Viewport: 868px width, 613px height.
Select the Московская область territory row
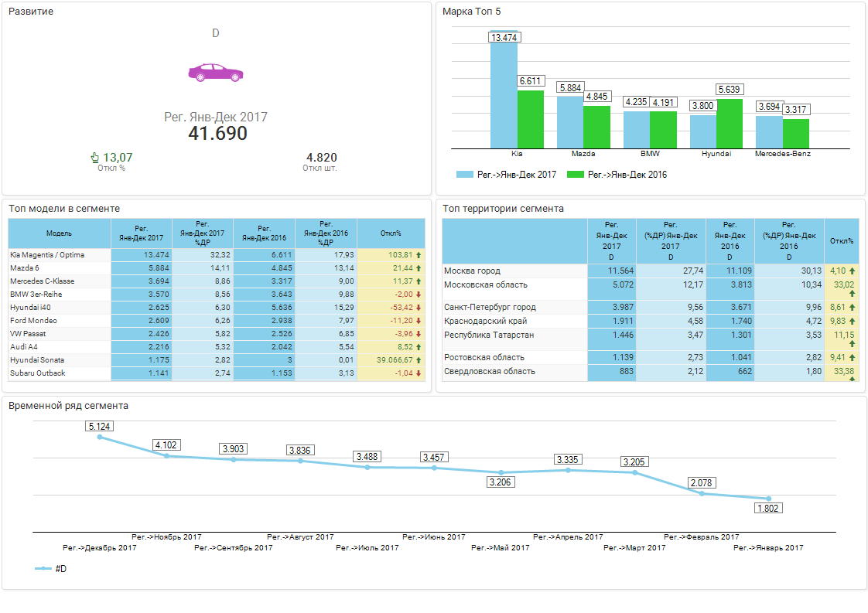click(514, 285)
